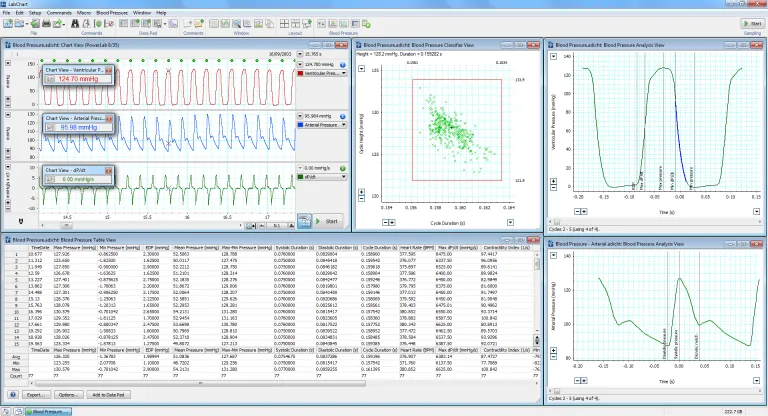Image resolution: width=768 pixels, height=416 pixels.
Task: Click green dP/dt color swatch
Action: tap(301, 177)
